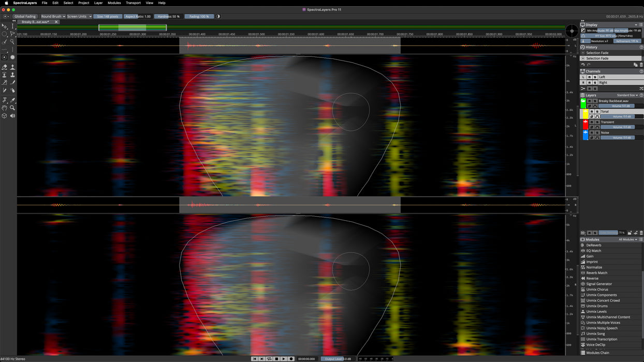The height and width of the screenshot is (362, 644).
Task: Mute the Left channel
Action: pyautogui.click(x=589, y=77)
